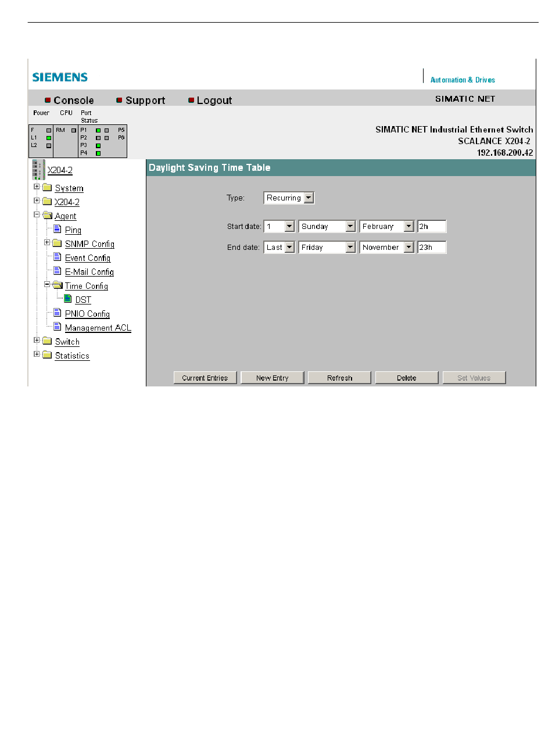Click the DST page icon in tree
The width and height of the screenshot is (552, 756).
point(68,299)
